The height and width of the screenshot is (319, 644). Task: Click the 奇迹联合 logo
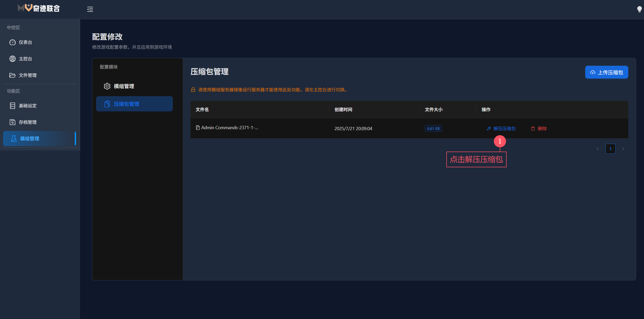point(39,8)
